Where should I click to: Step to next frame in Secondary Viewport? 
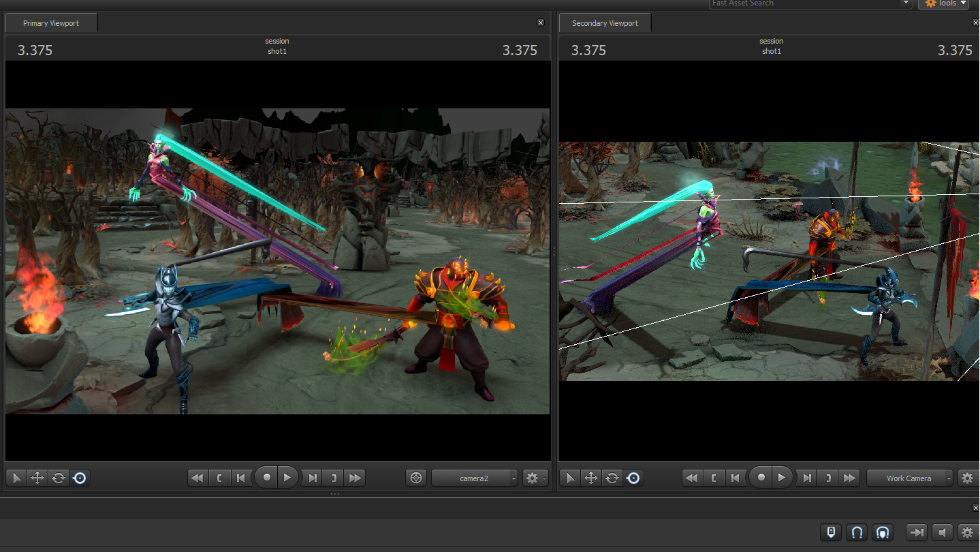(806, 478)
